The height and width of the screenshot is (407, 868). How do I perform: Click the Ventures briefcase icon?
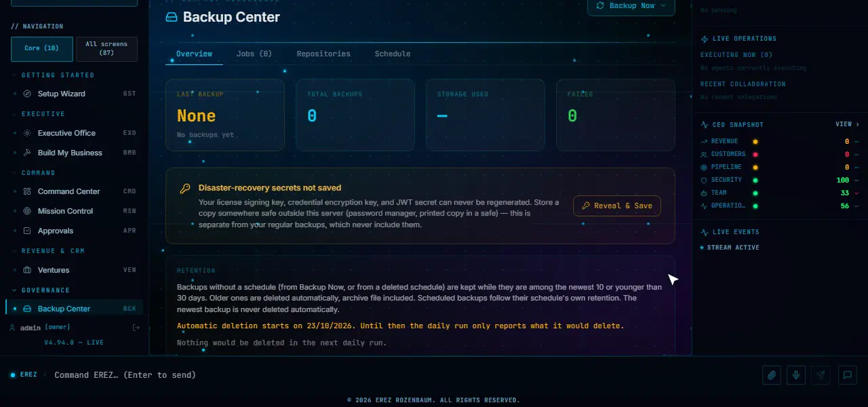pos(27,270)
